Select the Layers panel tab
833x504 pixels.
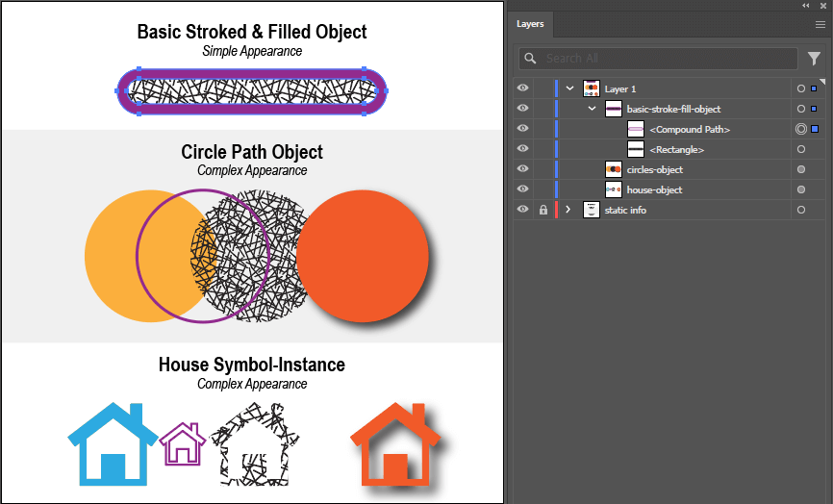tap(530, 24)
